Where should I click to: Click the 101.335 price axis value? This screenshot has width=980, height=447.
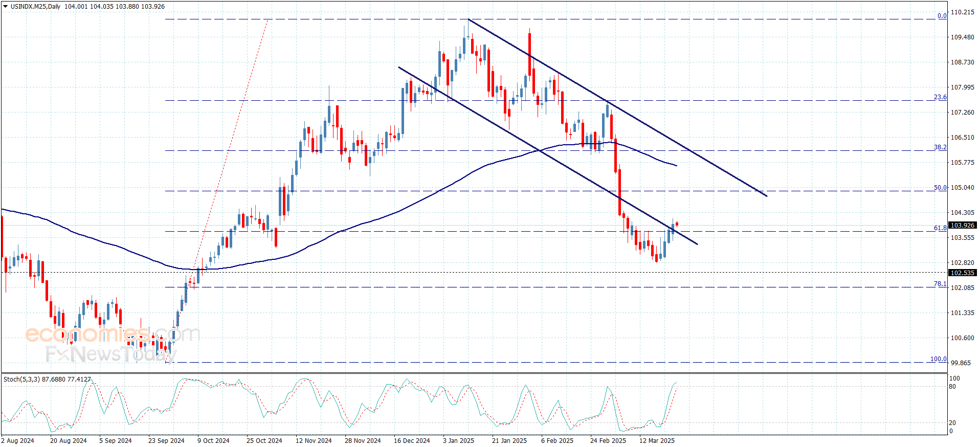point(963,313)
